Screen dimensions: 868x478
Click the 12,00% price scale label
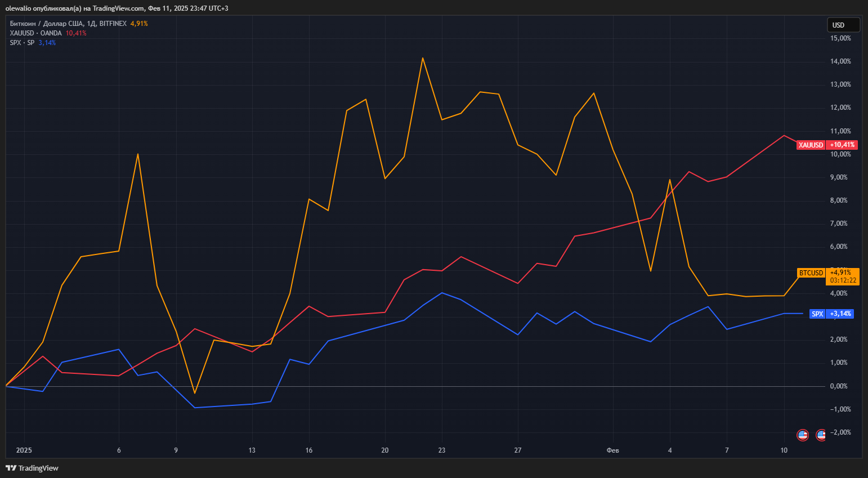pos(840,108)
